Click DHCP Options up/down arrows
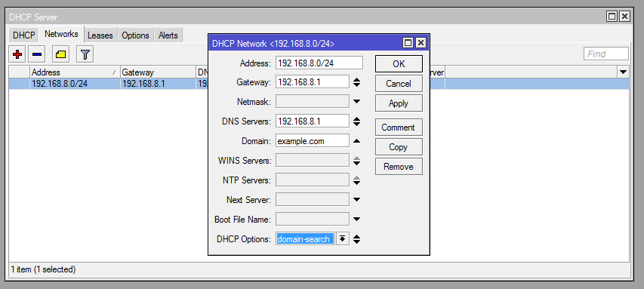The height and width of the screenshot is (289, 644). pos(356,239)
